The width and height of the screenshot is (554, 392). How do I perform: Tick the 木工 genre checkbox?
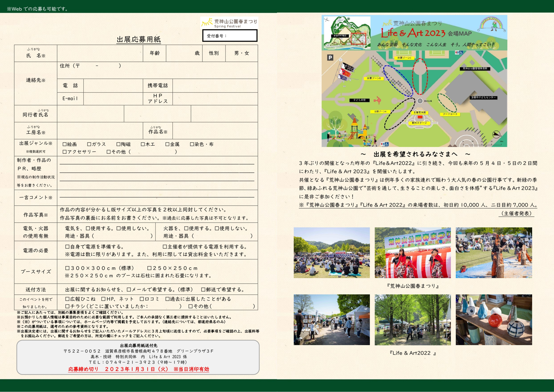point(143,144)
